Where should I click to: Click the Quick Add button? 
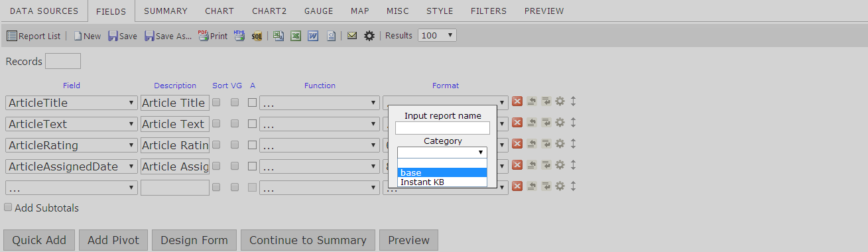click(39, 240)
